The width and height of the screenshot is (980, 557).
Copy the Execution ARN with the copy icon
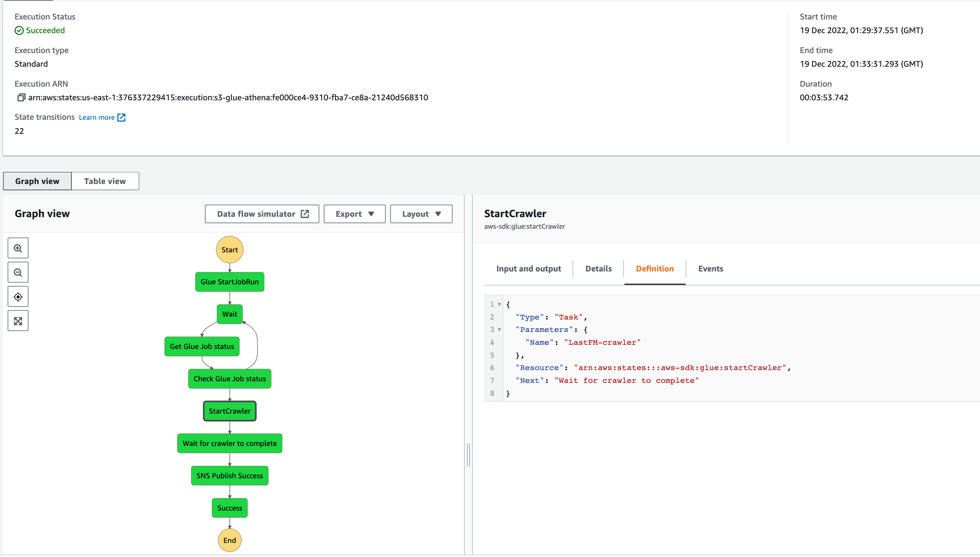pos(21,97)
